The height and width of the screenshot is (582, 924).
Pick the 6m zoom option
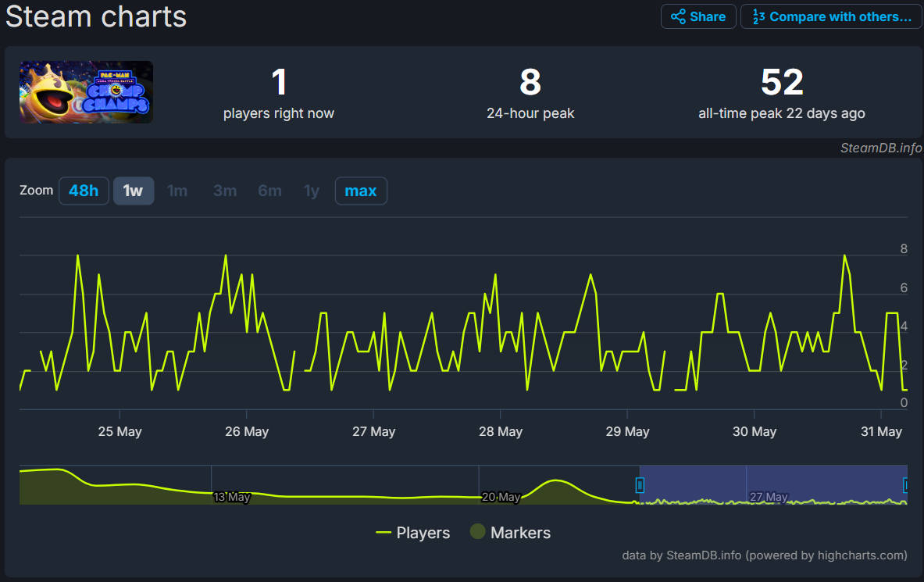(x=269, y=191)
